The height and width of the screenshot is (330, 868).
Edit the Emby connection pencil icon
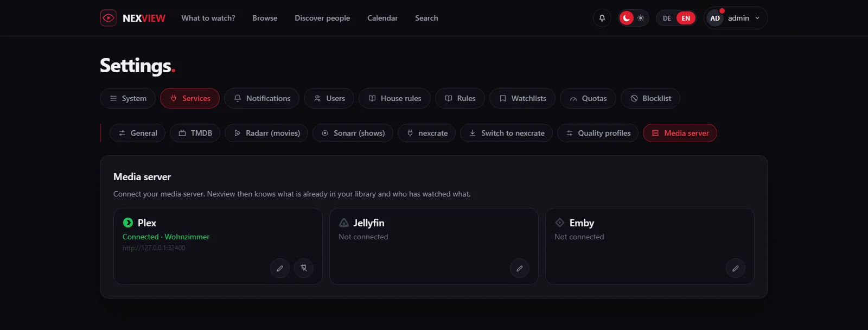736,268
